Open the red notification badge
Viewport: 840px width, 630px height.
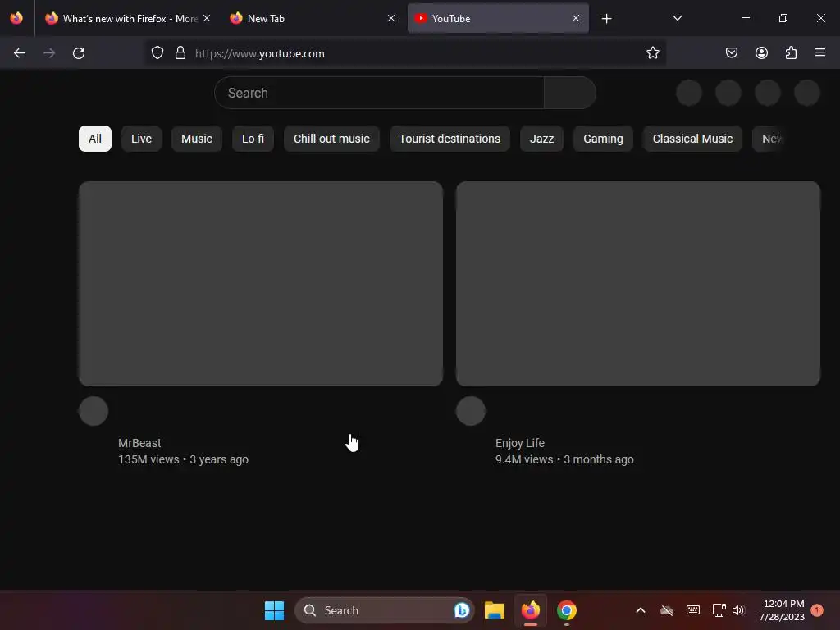[x=817, y=609]
